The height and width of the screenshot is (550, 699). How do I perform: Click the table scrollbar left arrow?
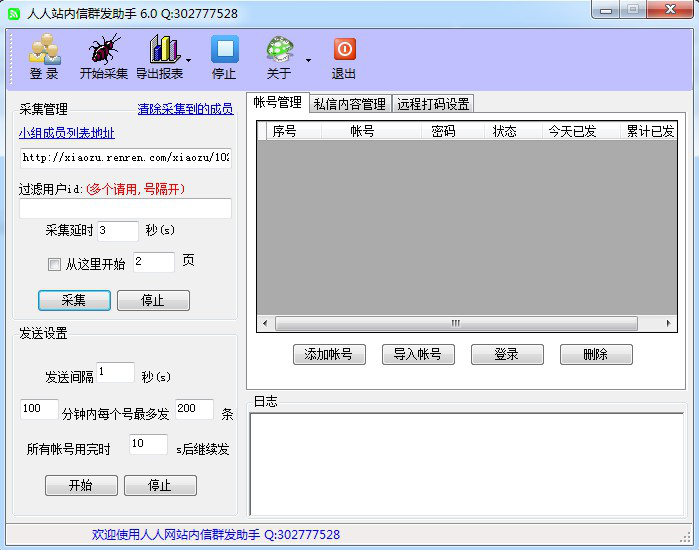coord(265,323)
